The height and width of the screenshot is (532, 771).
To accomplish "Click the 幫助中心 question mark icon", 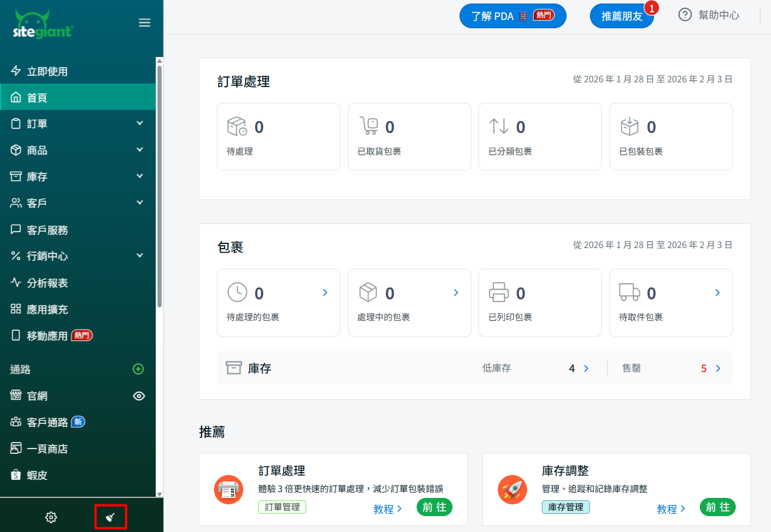I will (685, 15).
